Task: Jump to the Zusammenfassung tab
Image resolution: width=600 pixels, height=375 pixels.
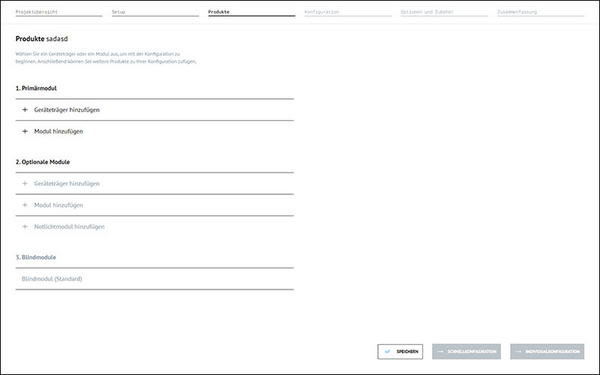Action: coord(541,12)
